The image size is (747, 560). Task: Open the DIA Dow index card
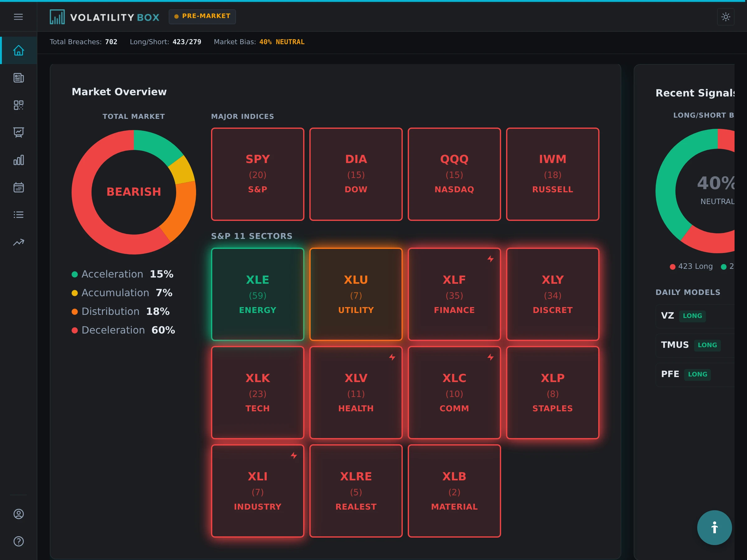356,174
